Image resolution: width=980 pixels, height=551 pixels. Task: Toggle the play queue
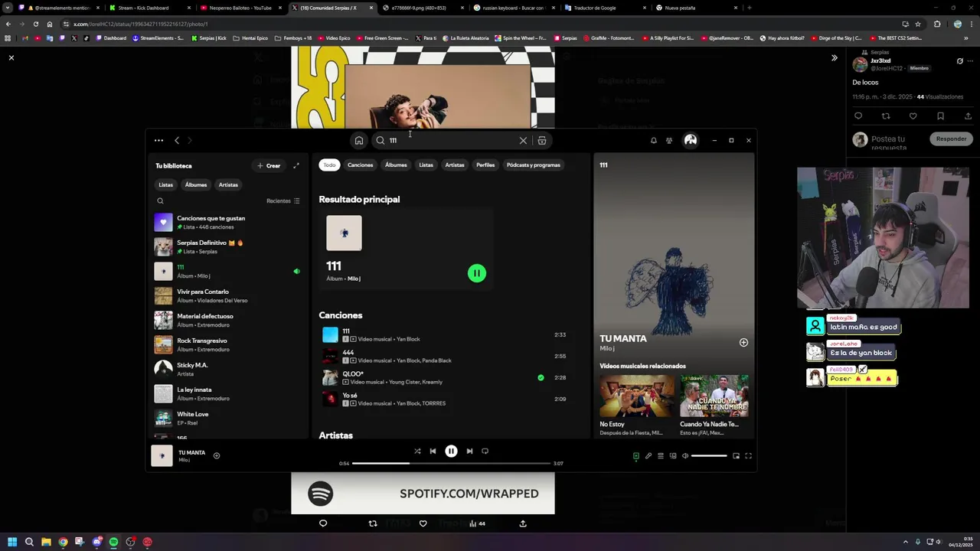coord(661,456)
